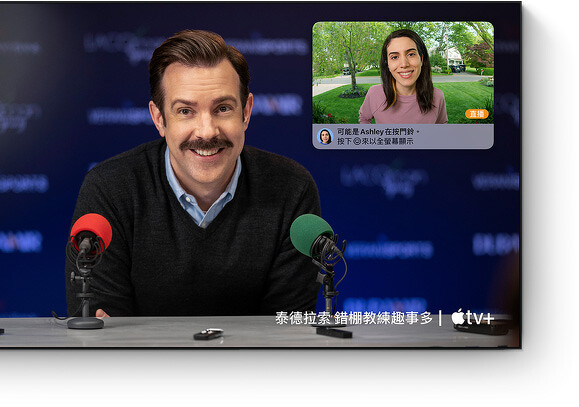
Task: Click the woman's face in the doorbell feed
Action: point(404,61)
